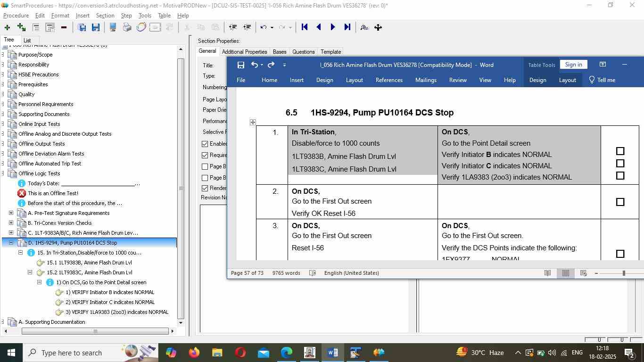Click the tree panel horizontal scrollbar

95,331
